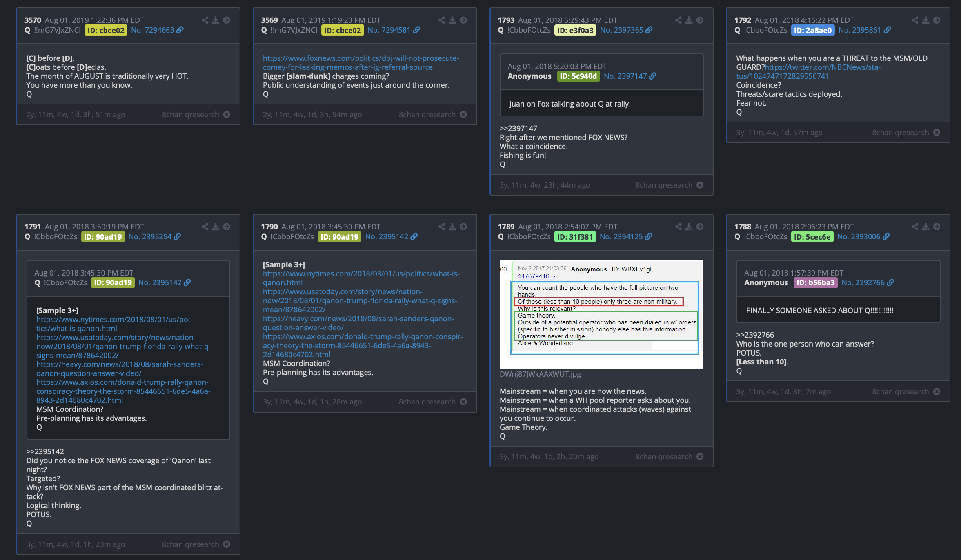Open post 1790 via arrow icon

(463, 227)
